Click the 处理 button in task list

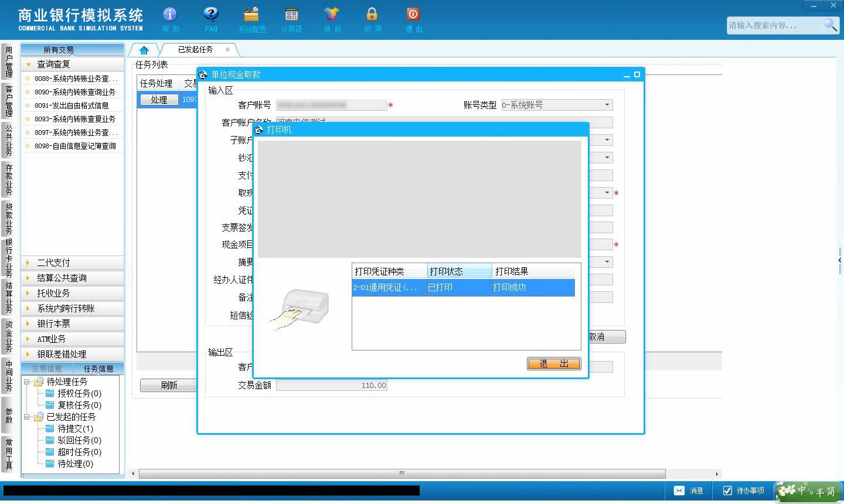click(159, 100)
